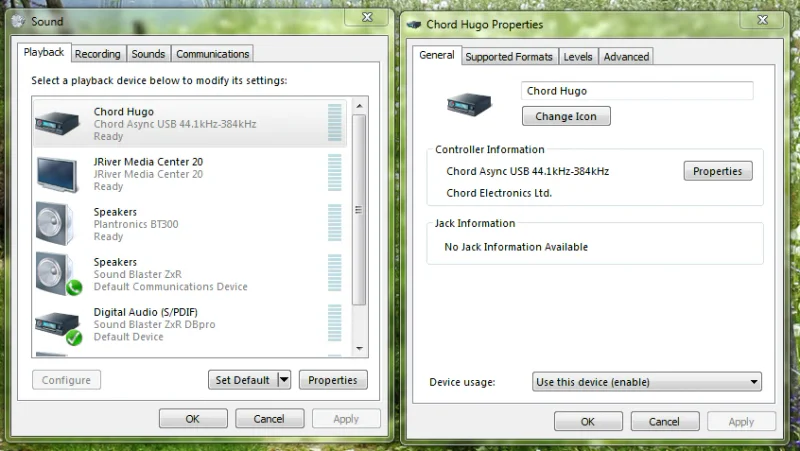Open the Device usage dropdown
Viewport: 800px width, 451px height.
pyautogui.click(x=646, y=382)
